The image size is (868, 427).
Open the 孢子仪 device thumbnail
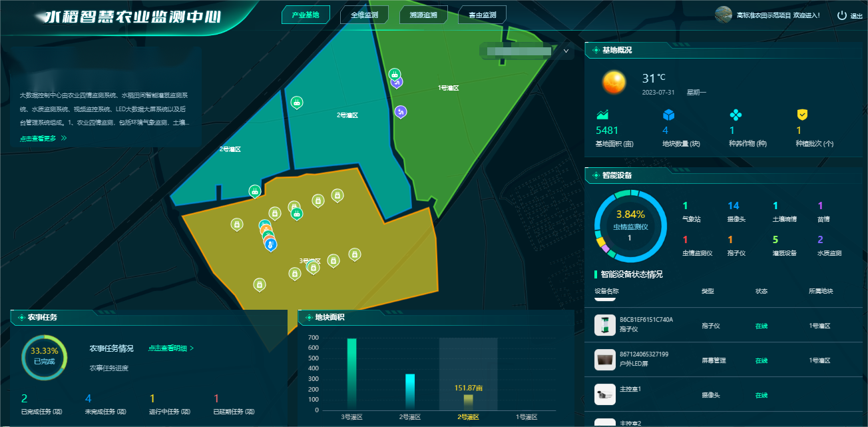click(x=604, y=324)
